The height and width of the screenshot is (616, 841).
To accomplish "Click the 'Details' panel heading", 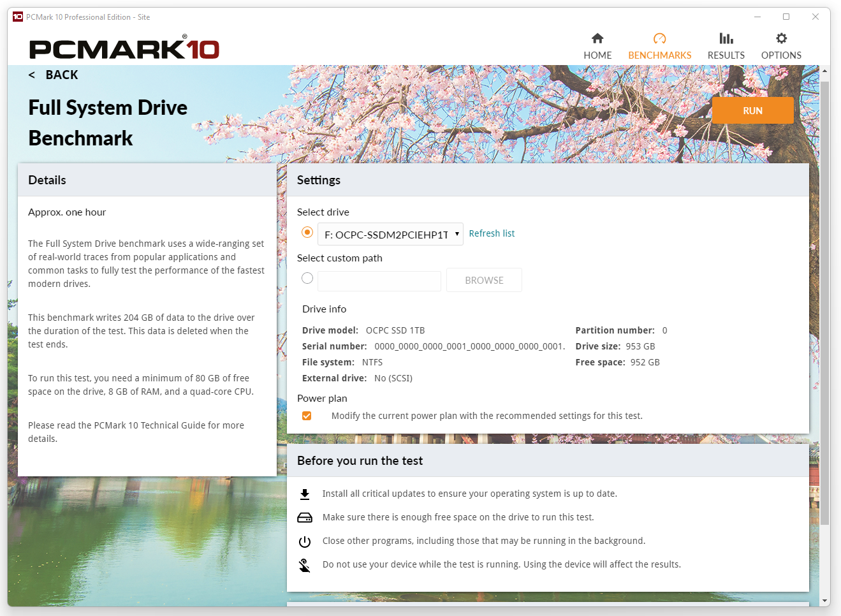I will pos(47,180).
